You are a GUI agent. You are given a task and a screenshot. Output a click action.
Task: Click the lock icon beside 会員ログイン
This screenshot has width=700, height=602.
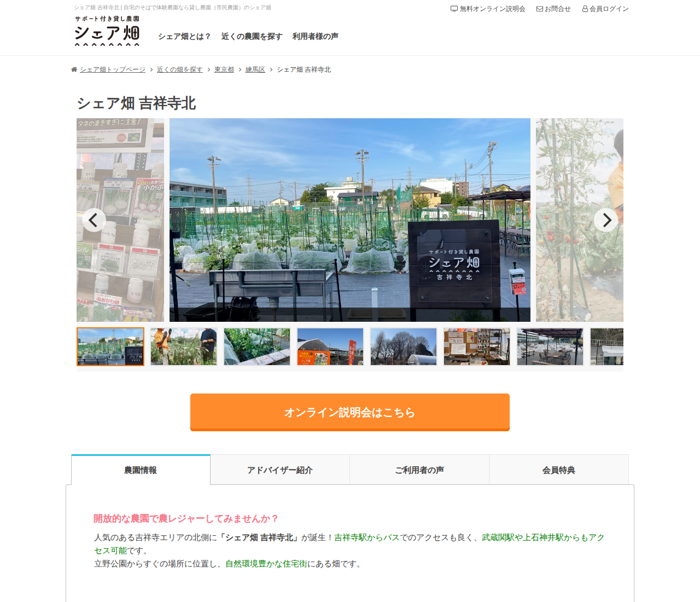click(x=585, y=9)
